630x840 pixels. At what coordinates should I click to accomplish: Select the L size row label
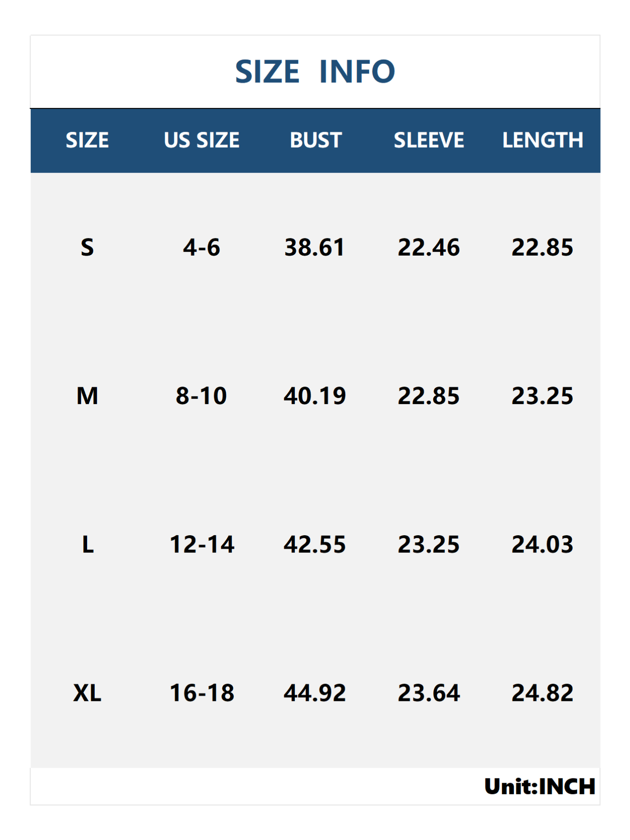88,544
